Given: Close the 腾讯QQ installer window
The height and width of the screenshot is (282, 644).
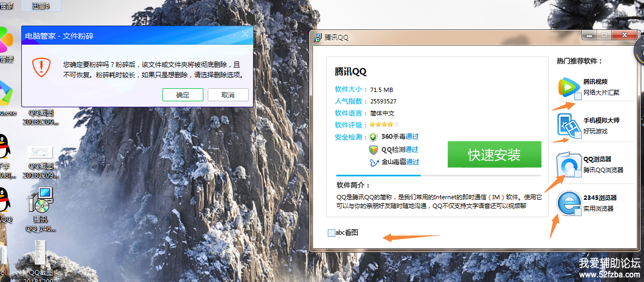Looking at the screenshot, I should click(625, 35).
